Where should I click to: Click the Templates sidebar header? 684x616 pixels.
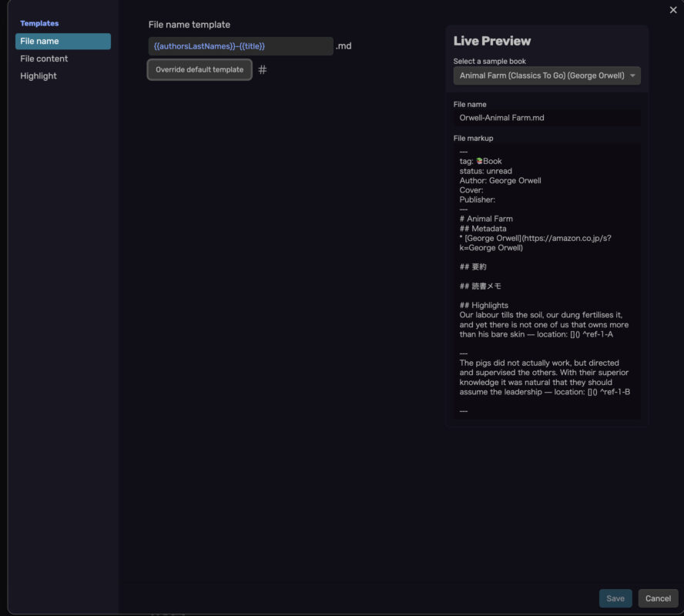(39, 24)
